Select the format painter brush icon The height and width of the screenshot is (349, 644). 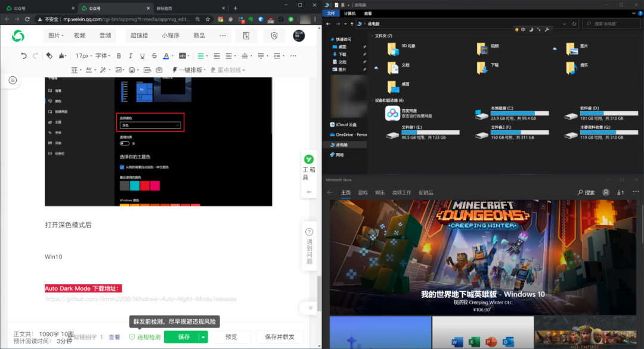(x=61, y=56)
